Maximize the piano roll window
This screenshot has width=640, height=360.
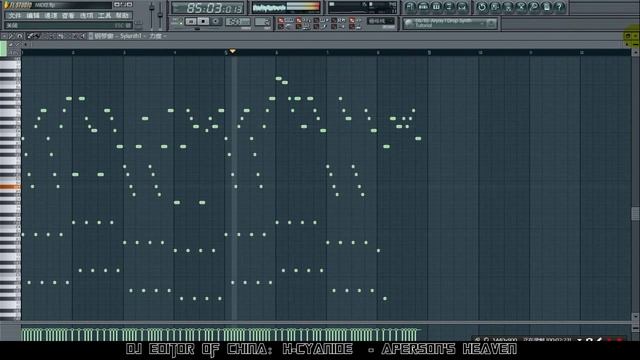[x=628, y=36]
